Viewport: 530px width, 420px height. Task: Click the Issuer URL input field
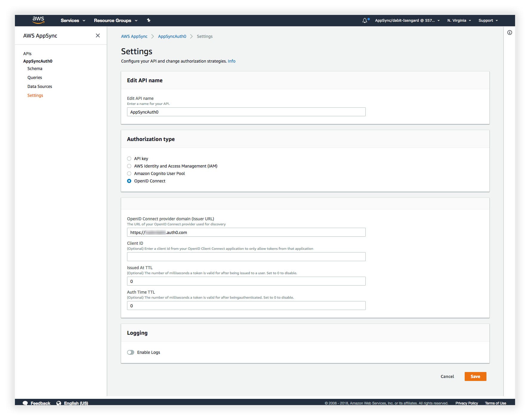pyautogui.click(x=246, y=232)
